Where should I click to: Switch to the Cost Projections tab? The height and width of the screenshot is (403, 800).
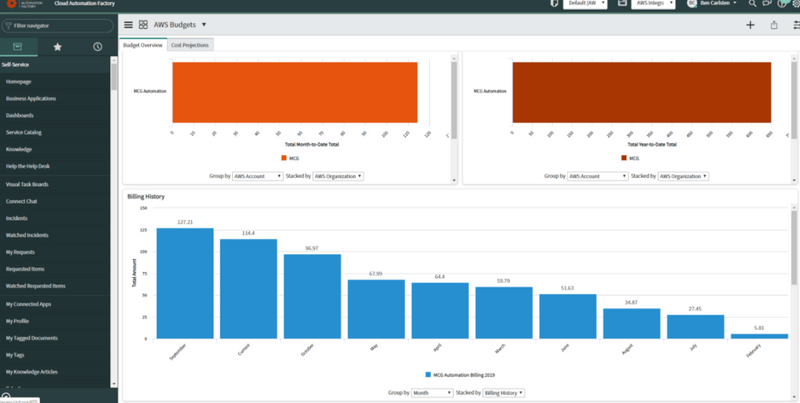[190, 45]
